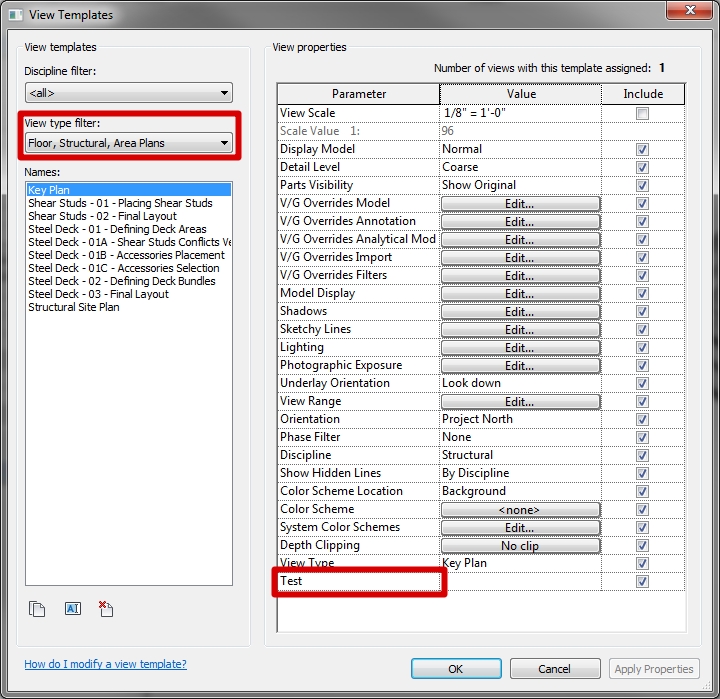The height and width of the screenshot is (699, 720).
Task: Open the Discipline filter dropdown
Action: pyautogui.click(x=129, y=93)
